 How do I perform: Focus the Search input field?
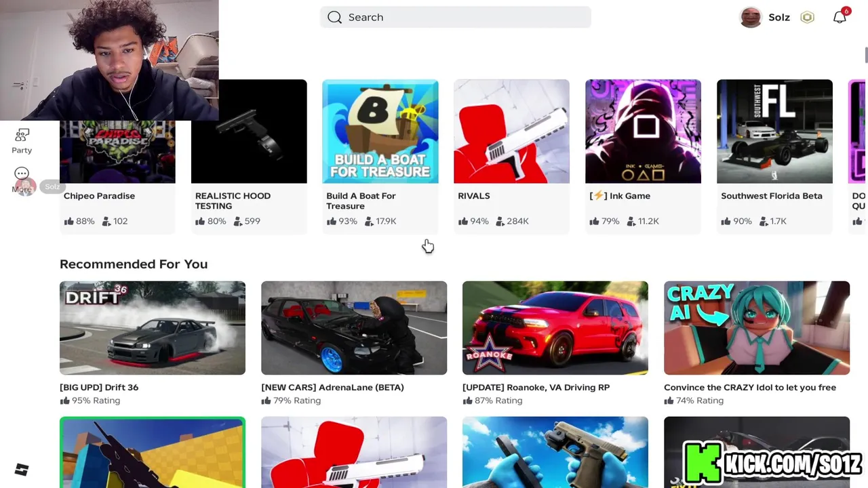pos(455,17)
